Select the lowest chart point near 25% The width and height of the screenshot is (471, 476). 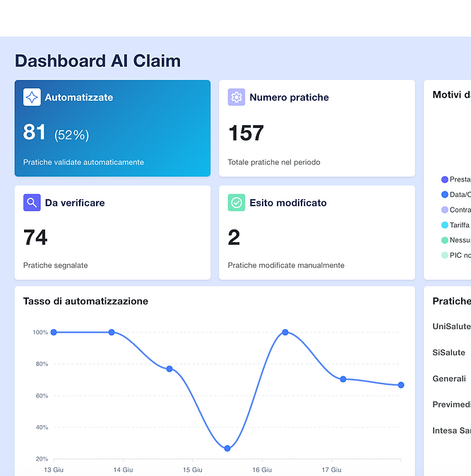pos(227,448)
